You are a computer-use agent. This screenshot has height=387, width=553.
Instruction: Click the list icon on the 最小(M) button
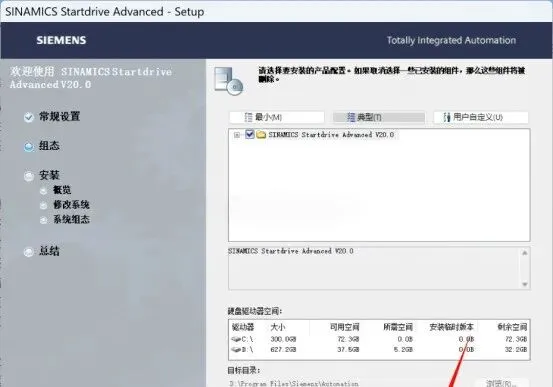[x=249, y=117]
